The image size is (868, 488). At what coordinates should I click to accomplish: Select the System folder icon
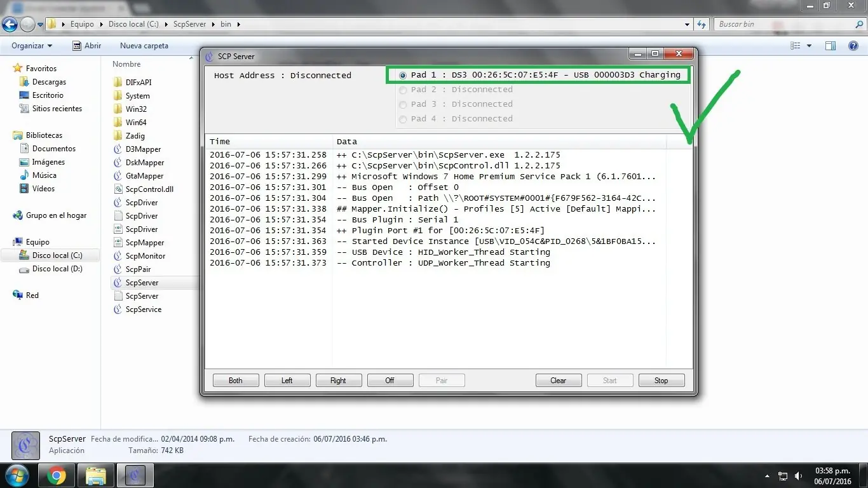click(118, 96)
